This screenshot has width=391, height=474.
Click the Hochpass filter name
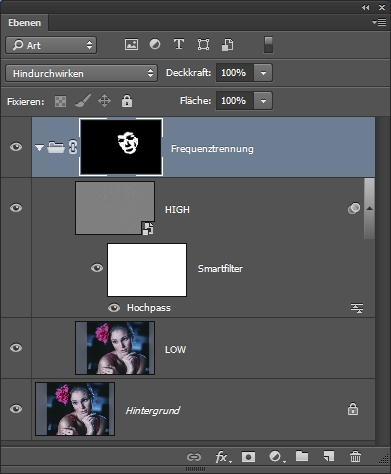(149, 308)
